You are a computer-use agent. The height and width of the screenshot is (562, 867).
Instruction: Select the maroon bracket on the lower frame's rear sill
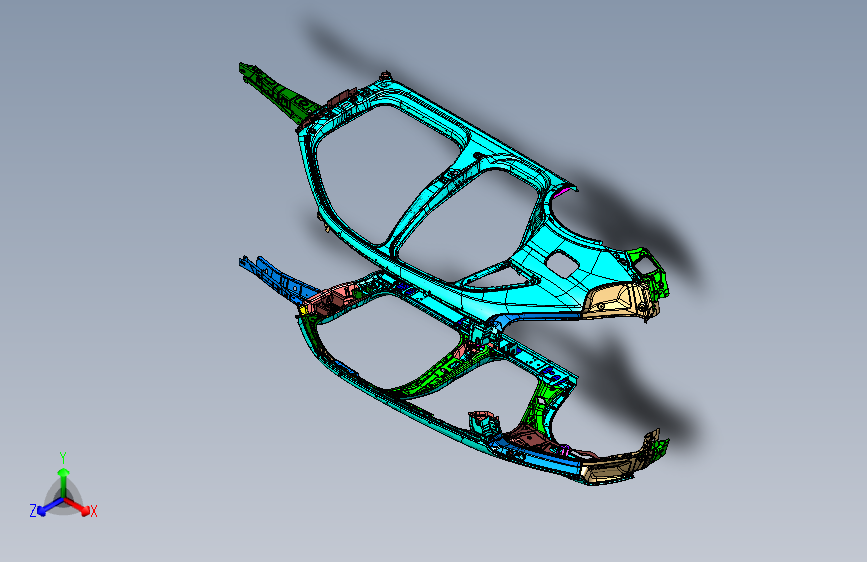pos(531,437)
